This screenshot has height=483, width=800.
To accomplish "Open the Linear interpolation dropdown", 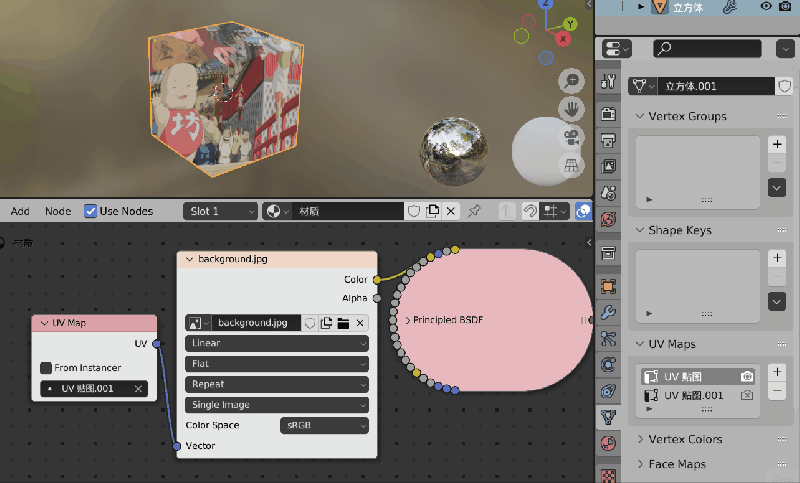I will pos(277,343).
